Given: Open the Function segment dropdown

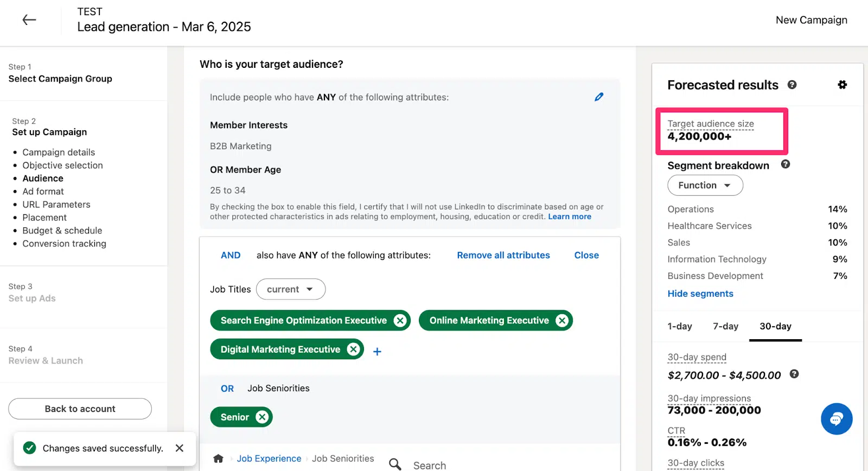Looking at the screenshot, I should (705, 186).
